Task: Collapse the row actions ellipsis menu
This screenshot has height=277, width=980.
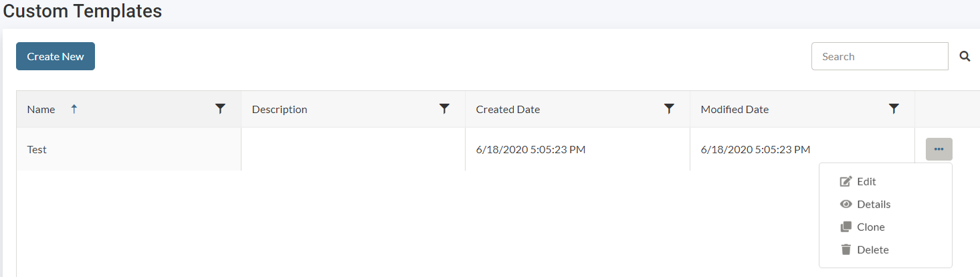Action: click(939, 149)
